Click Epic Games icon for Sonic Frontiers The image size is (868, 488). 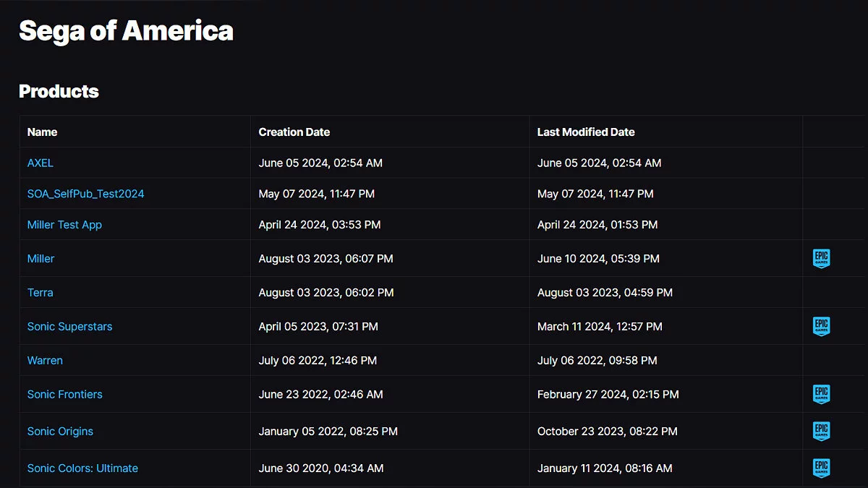point(821,394)
